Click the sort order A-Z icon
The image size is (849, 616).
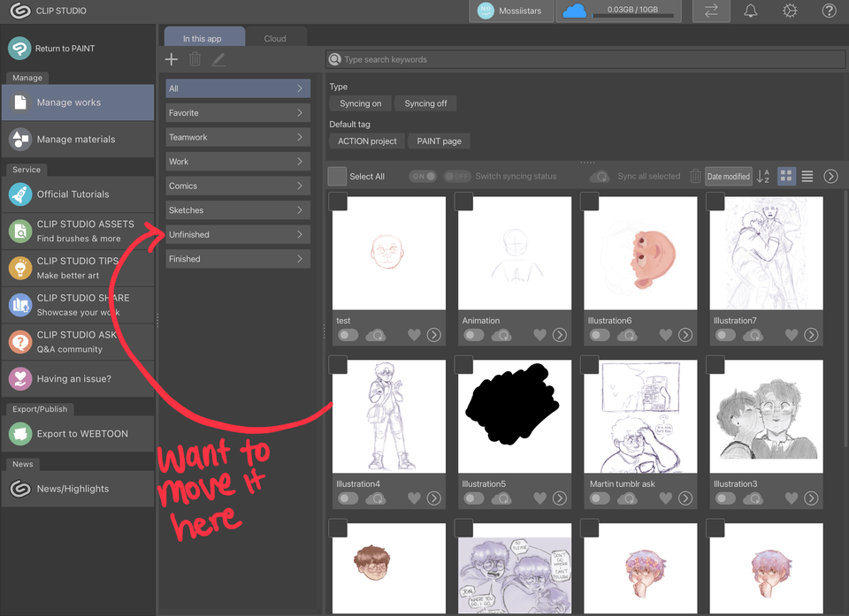[x=763, y=177]
